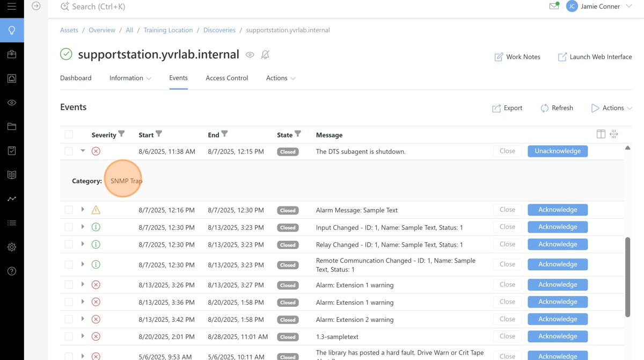Toggle the watch eye icon next to the title
Image resolution: width=644 pixels, height=360 pixels.
click(250, 55)
